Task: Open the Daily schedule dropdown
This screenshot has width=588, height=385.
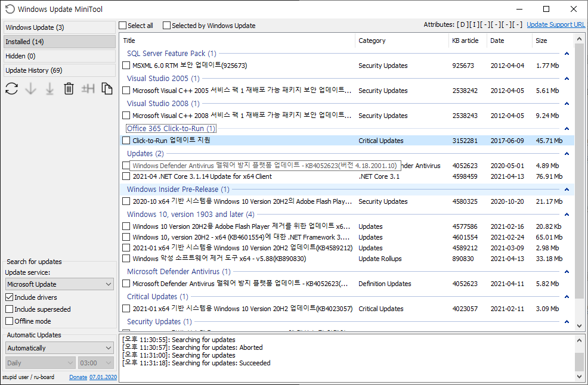Action: click(x=41, y=363)
